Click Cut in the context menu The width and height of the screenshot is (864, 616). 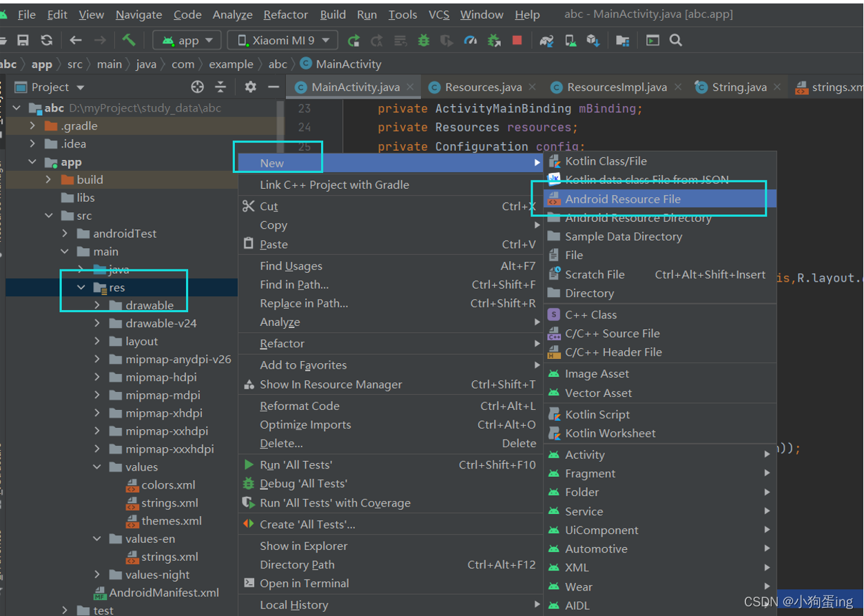click(391, 207)
